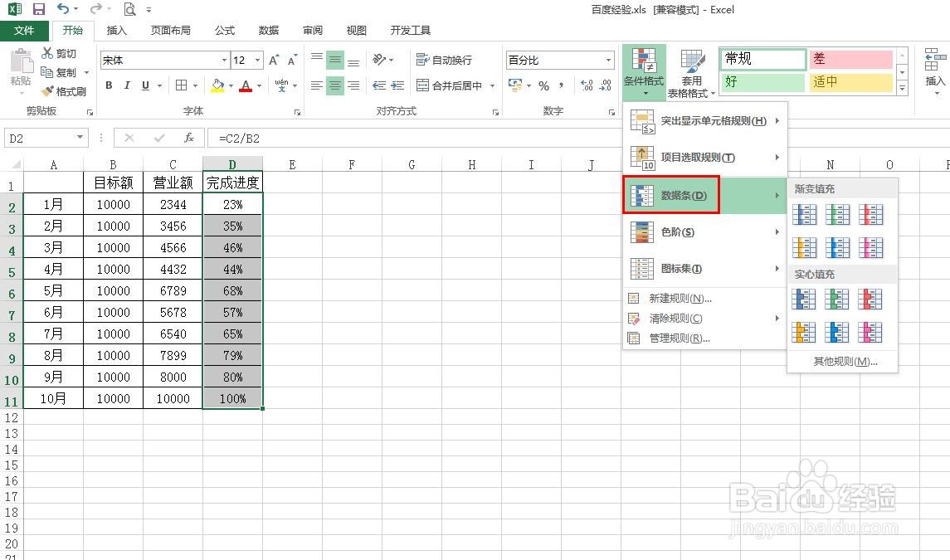Click the Name Box showing D2
This screenshot has height=560, width=950.
pos(46,139)
